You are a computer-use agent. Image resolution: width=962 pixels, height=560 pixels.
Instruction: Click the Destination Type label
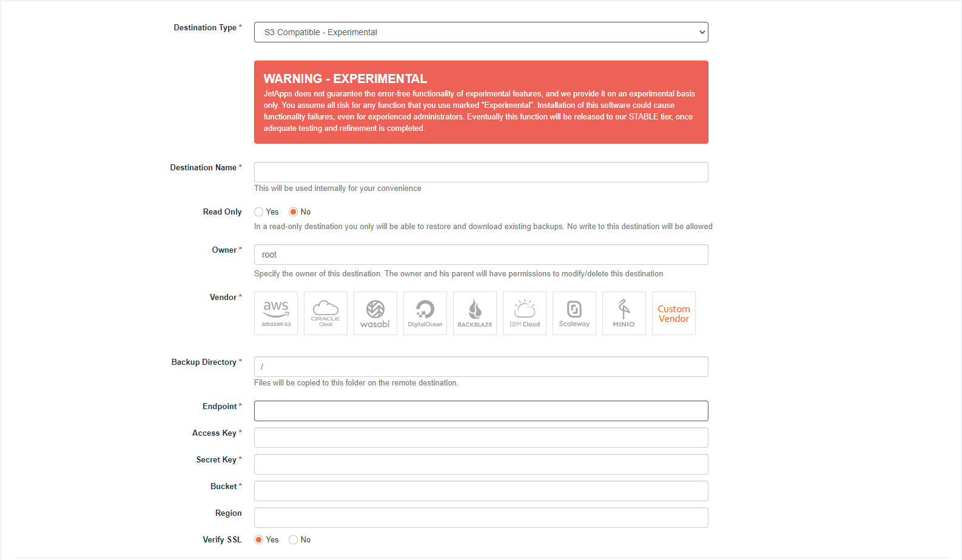click(205, 28)
